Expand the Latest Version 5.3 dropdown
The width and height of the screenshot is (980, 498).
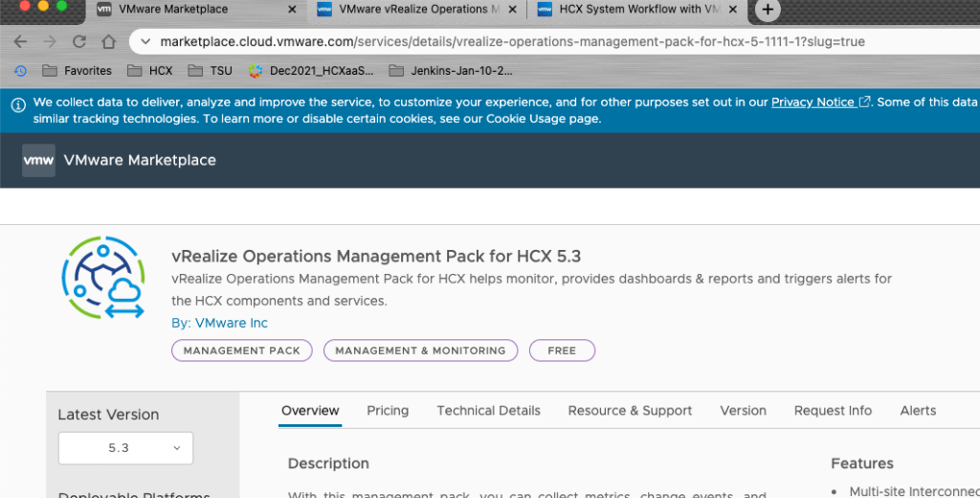tap(125, 448)
